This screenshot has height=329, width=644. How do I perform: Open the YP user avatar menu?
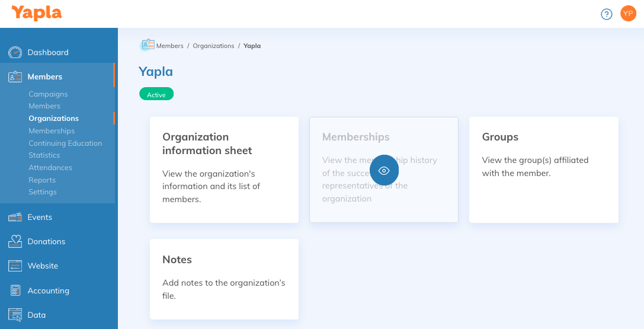(628, 14)
